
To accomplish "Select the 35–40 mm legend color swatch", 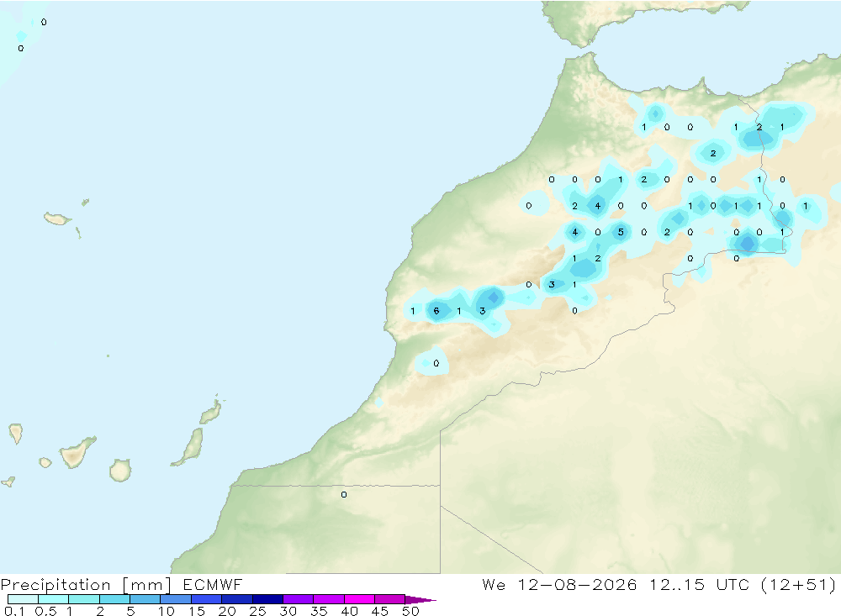I will 328,599.
